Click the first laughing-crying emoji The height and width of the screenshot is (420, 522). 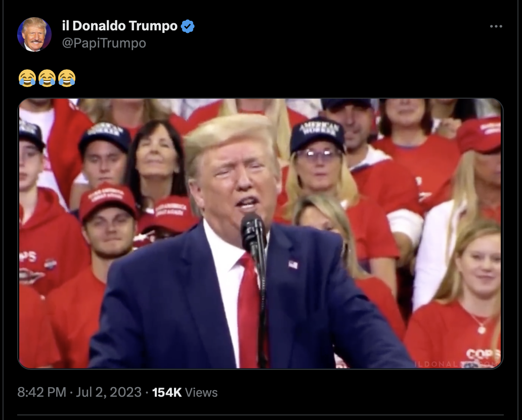click(x=27, y=78)
